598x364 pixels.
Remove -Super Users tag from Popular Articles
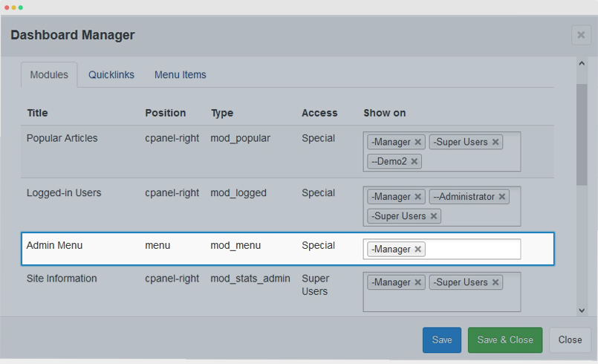tap(495, 142)
